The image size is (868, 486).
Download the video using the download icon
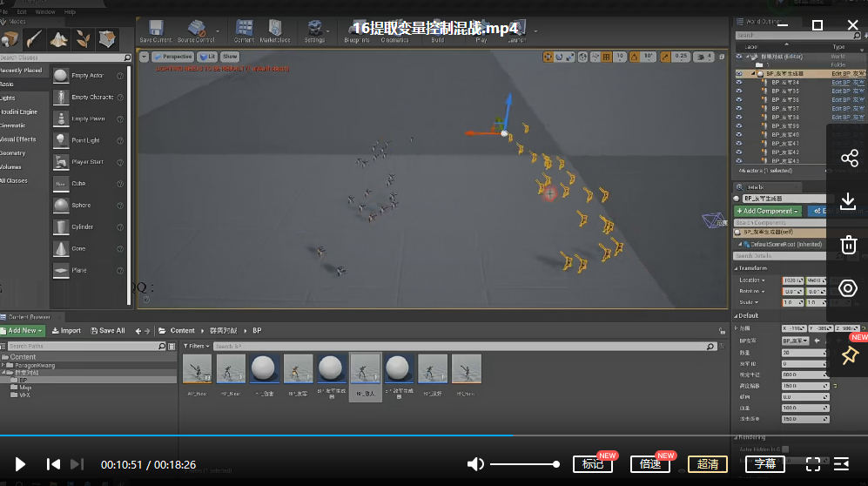click(849, 201)
